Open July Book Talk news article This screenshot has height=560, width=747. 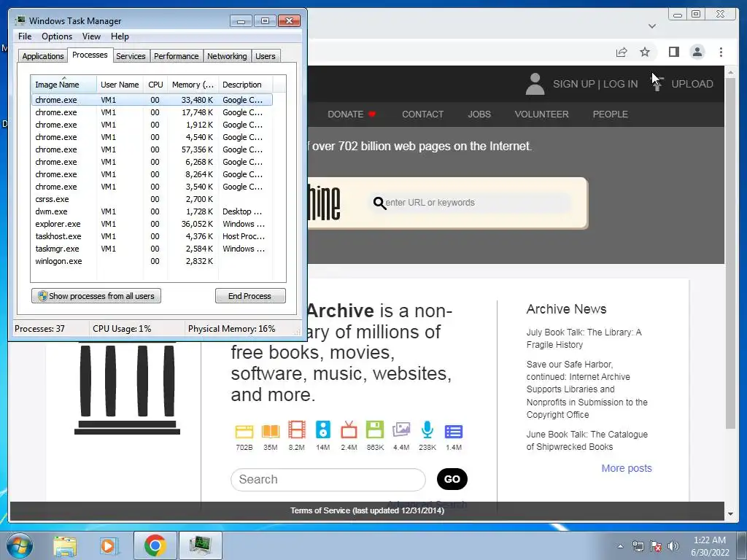point(584,338)
